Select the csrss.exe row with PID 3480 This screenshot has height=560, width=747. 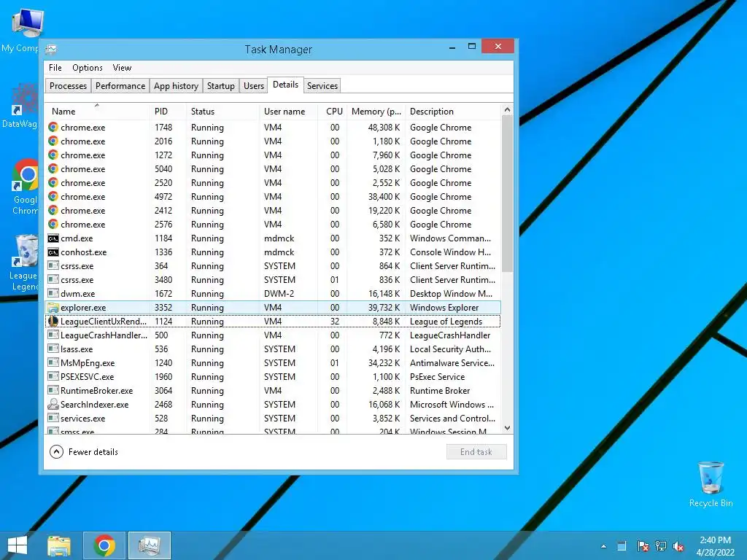pos(274,279)
